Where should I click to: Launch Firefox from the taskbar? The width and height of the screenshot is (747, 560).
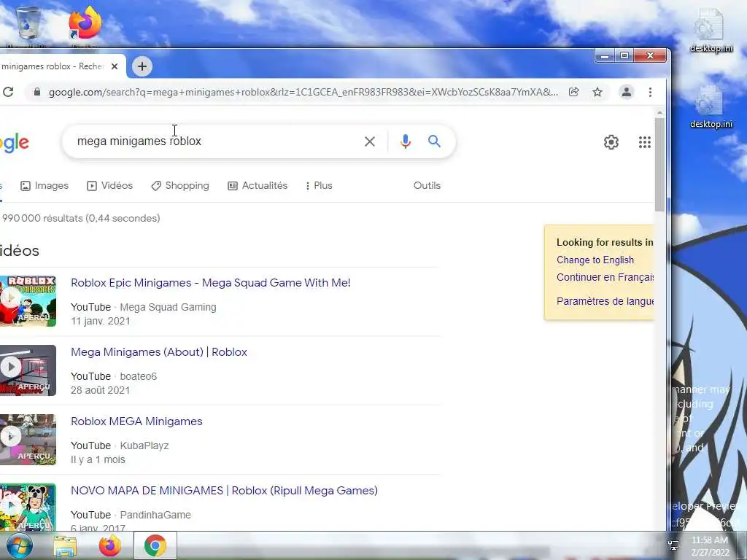[109, 545]
